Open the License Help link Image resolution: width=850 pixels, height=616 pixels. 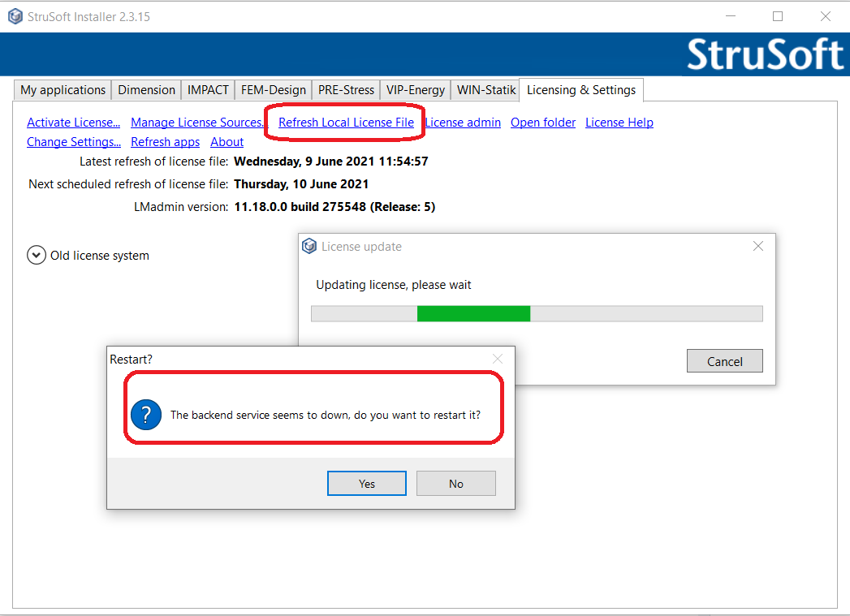619,123
